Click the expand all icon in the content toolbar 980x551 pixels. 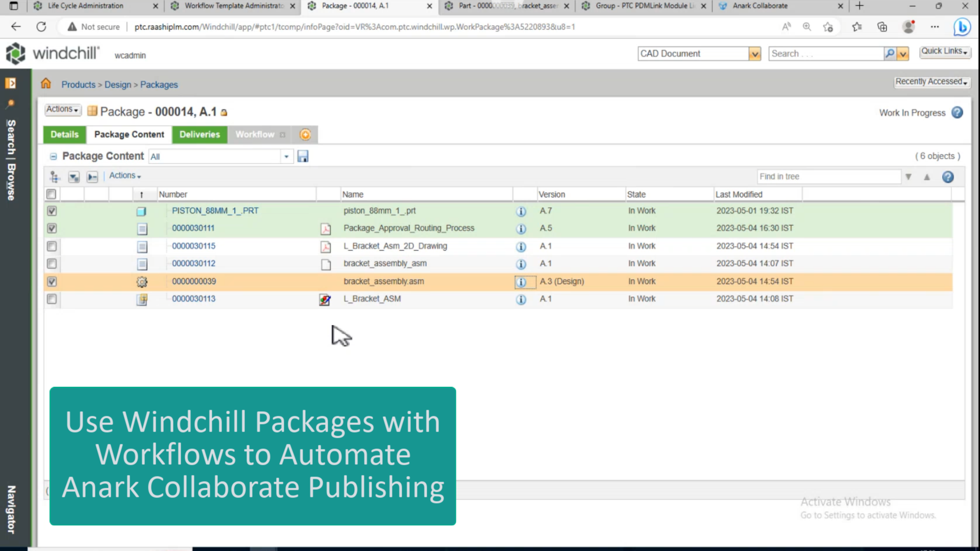(74, 177)
